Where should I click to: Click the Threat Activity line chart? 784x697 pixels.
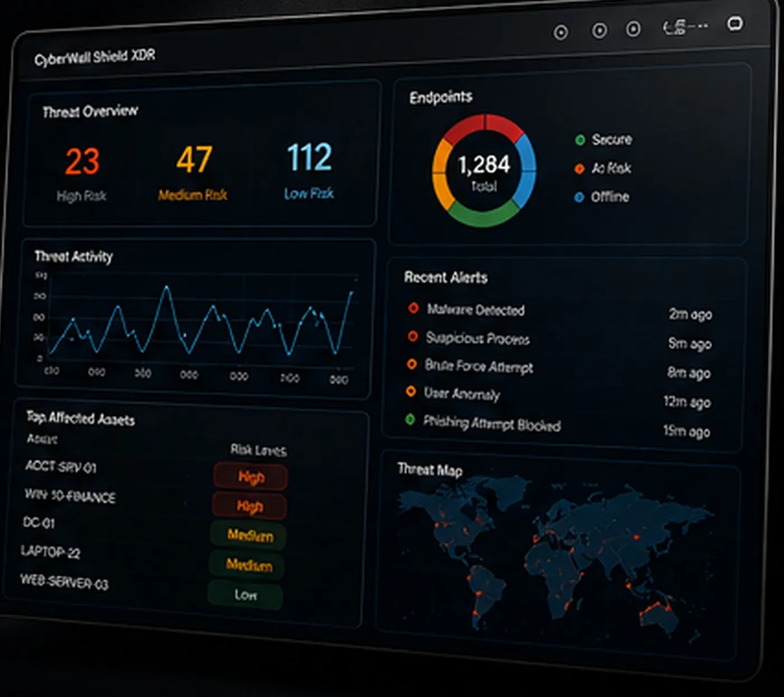(200, 321)
